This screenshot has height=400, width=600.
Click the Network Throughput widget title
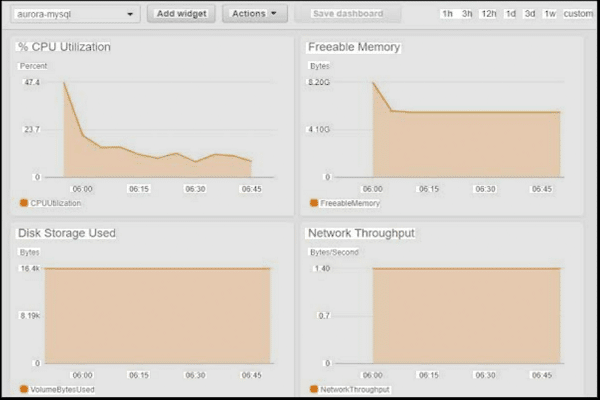[361, 233]
